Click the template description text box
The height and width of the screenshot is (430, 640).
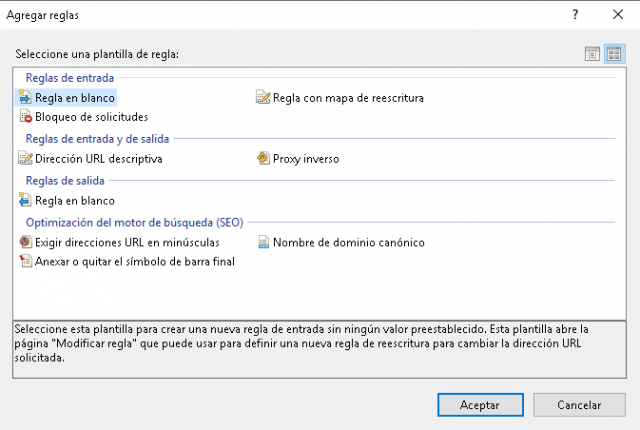320,350
